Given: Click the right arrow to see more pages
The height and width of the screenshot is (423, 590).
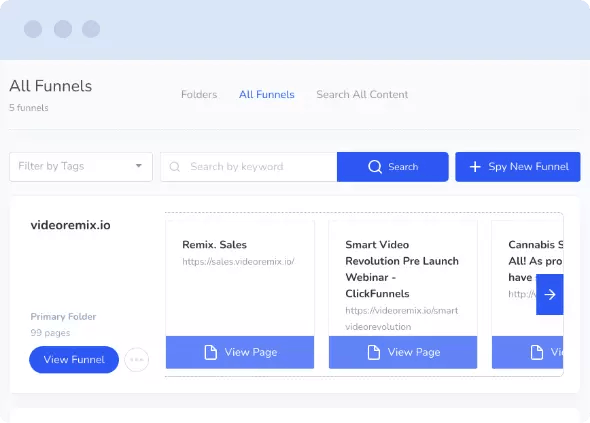Looking at the screenshot, I should click(x=550, y=294).
